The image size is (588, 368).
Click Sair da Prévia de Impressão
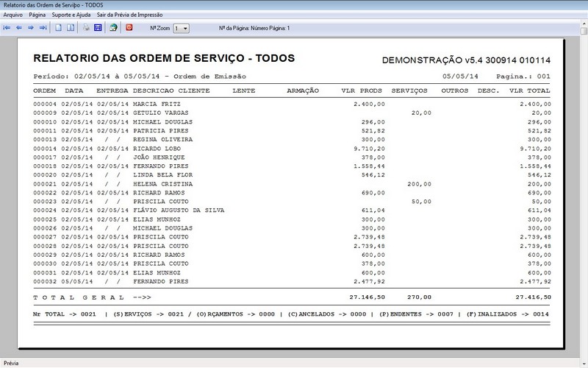130,15
